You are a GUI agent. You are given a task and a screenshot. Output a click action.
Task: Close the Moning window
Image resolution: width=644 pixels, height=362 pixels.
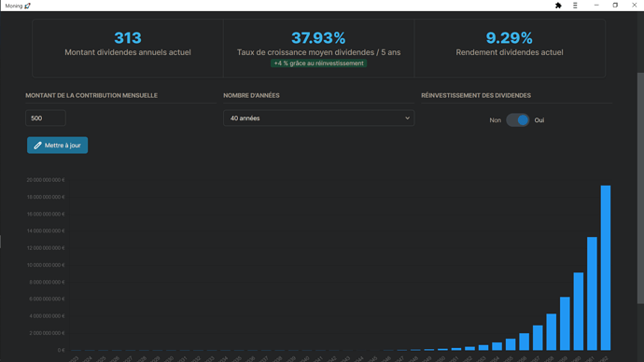634,6
